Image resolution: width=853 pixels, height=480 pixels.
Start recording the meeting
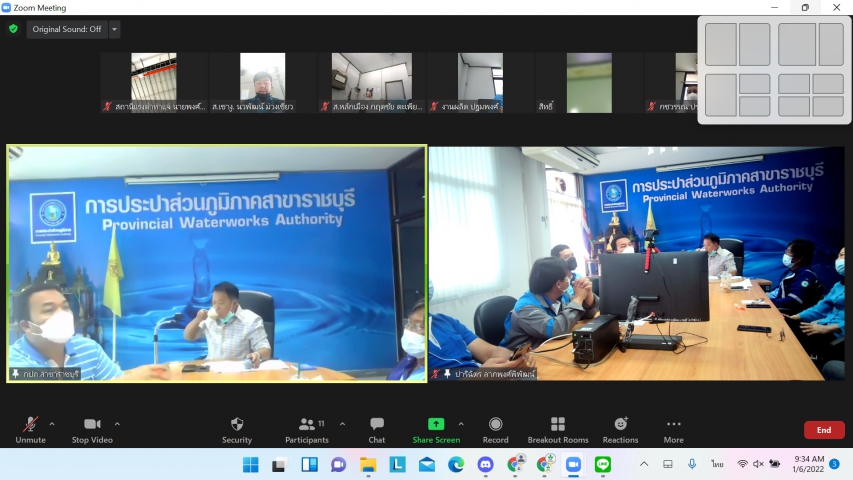(x=495, y=430)
